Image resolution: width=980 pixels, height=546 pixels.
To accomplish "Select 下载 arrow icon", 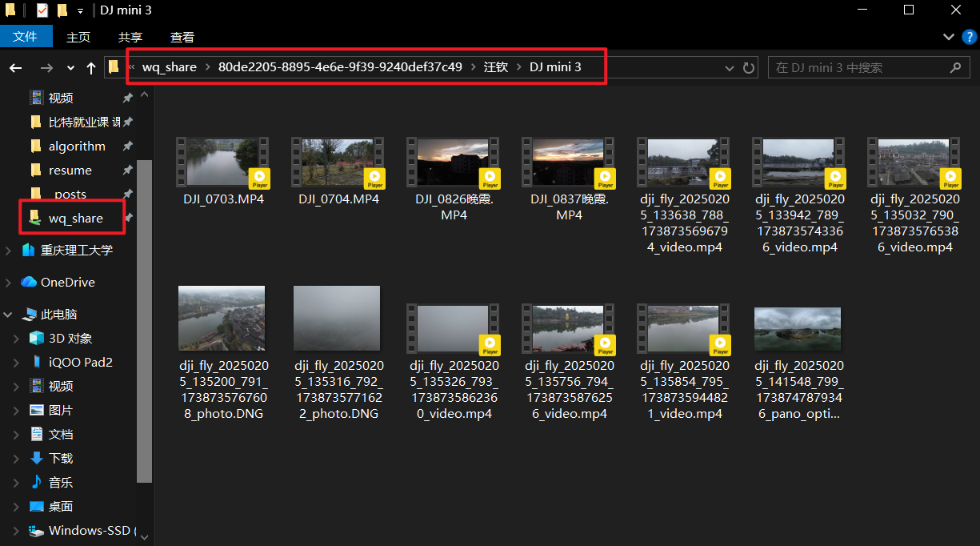I will tap(36, 458).
